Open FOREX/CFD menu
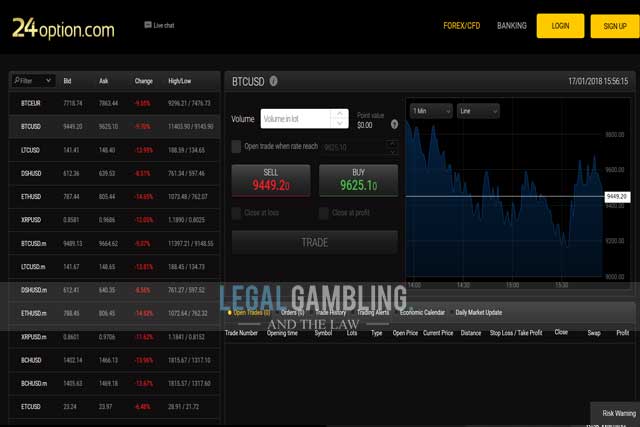The image size is (640, 427). (462, 26)
